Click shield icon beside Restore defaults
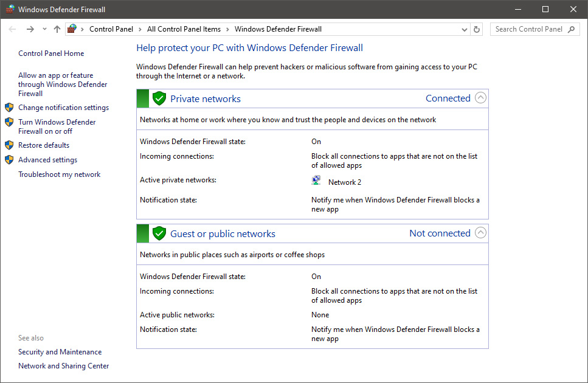 tap(9, 145)
